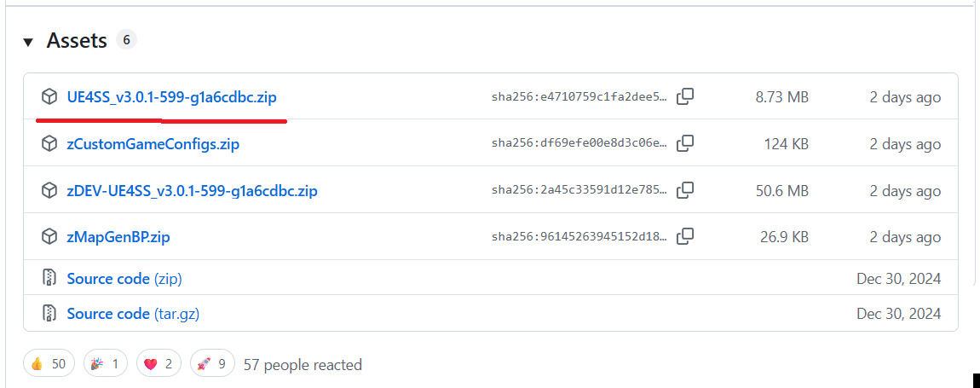
Task: Toggle the party popper reaction
Action: (x=106, y=364)
